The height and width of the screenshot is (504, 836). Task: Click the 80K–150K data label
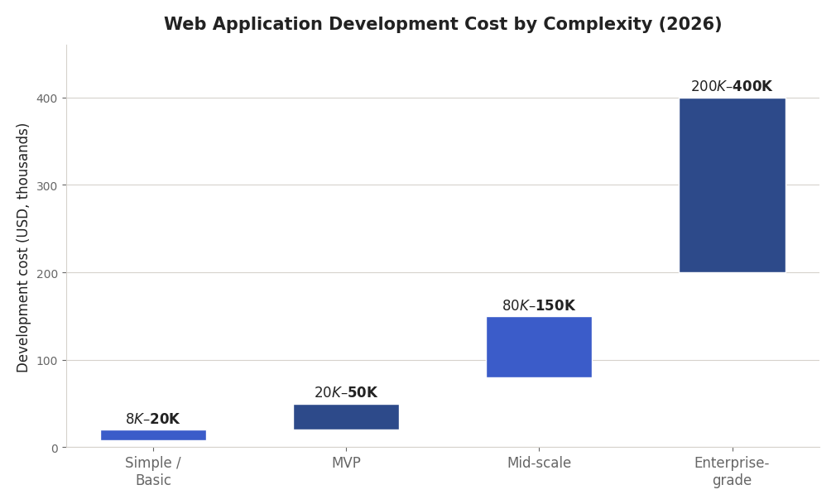pos(539,305)
